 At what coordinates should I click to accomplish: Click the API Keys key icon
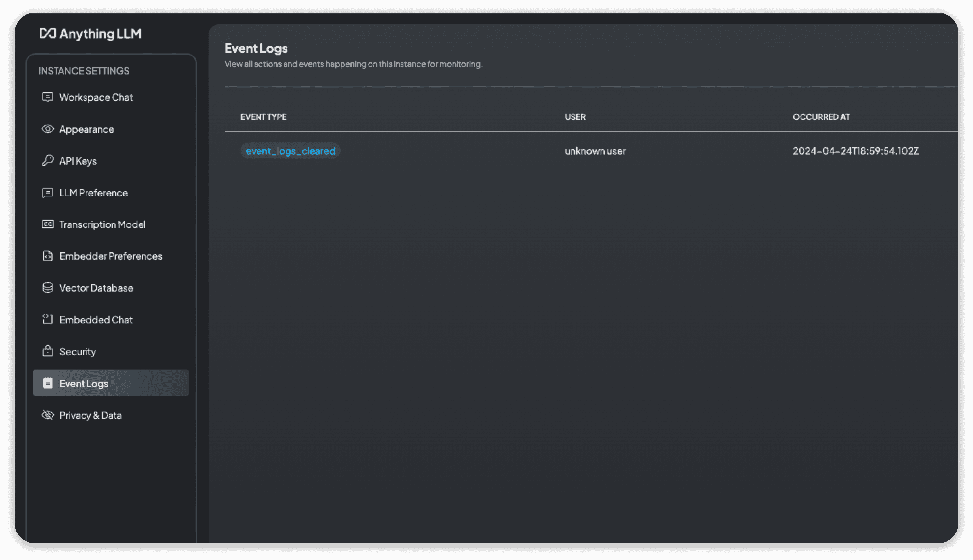pyautogui.click(x=47, y=161)
